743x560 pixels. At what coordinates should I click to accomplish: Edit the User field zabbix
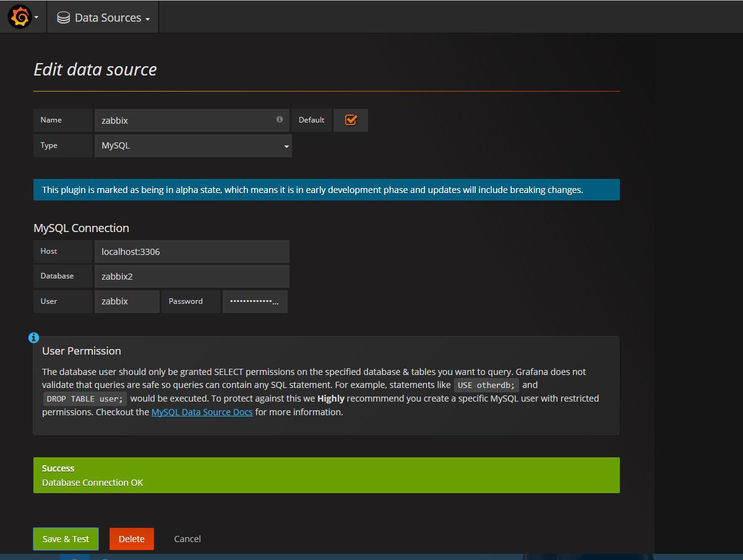pos(127,301)
